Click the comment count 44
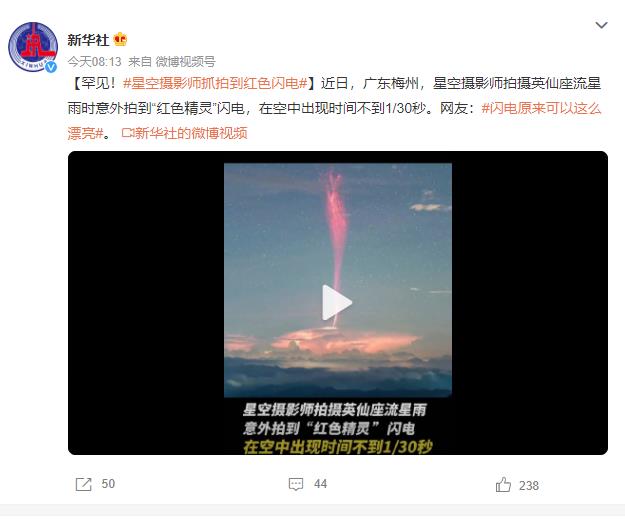Screen dimensions: 625x525 tap(320, 484)
